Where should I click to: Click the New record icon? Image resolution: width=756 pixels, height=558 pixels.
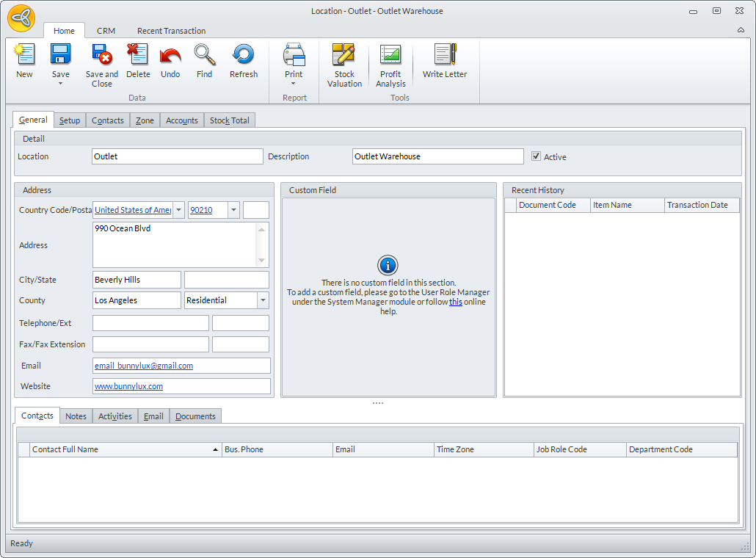(24, 56)
